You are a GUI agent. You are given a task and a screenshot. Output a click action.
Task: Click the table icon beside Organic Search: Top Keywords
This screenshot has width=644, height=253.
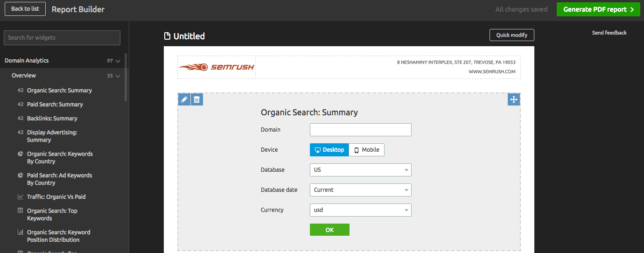click(21, 211)
